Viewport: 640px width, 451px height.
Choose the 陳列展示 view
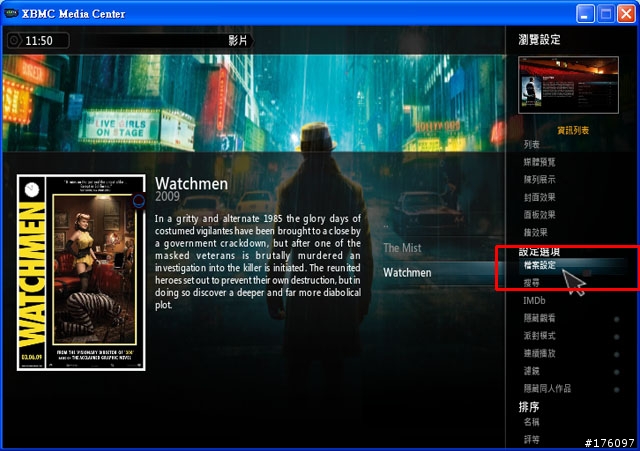coord(540,180)
